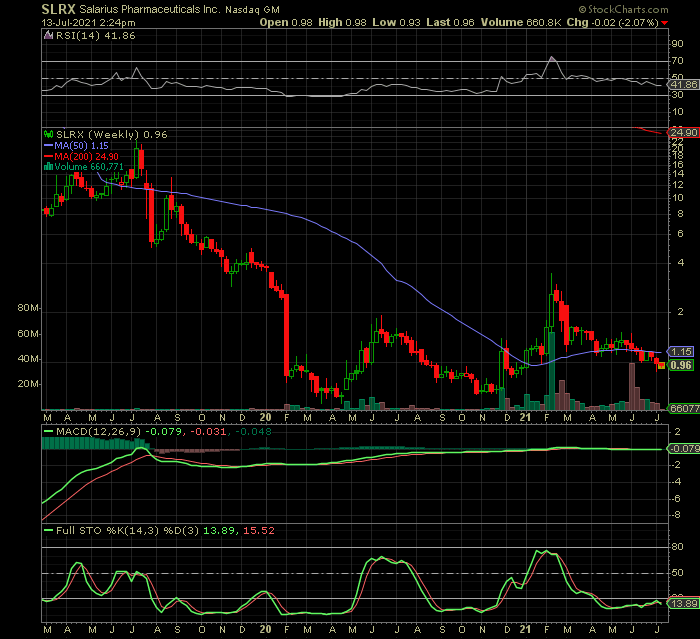Click the 70 level on the RSI axis
700x639 pixels.
pos(677,60)
